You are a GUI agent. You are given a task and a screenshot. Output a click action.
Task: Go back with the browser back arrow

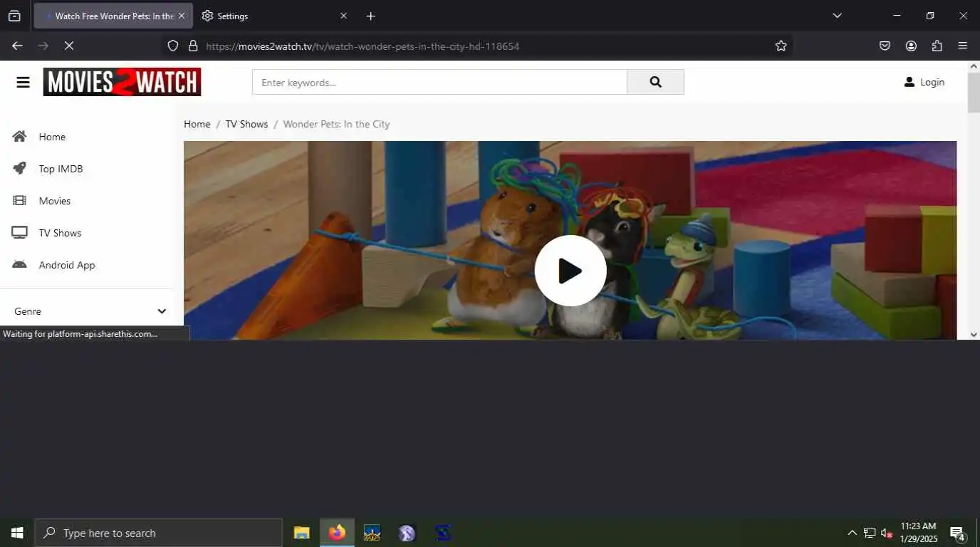[x=17, y=46]
